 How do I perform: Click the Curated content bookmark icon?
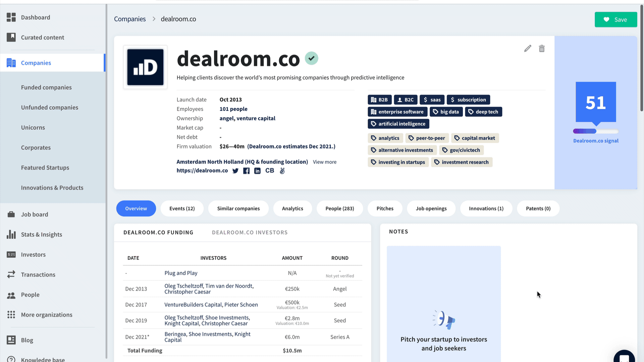11,37
